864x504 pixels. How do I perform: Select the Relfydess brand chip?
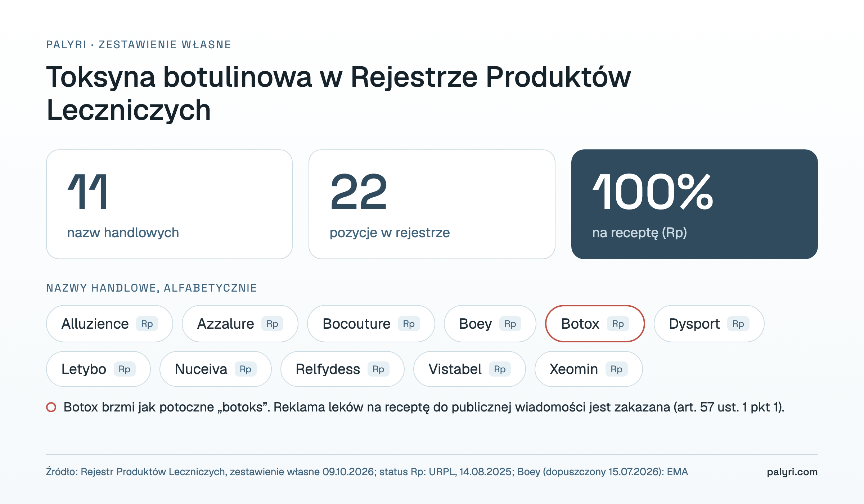[x=342, y=369]
